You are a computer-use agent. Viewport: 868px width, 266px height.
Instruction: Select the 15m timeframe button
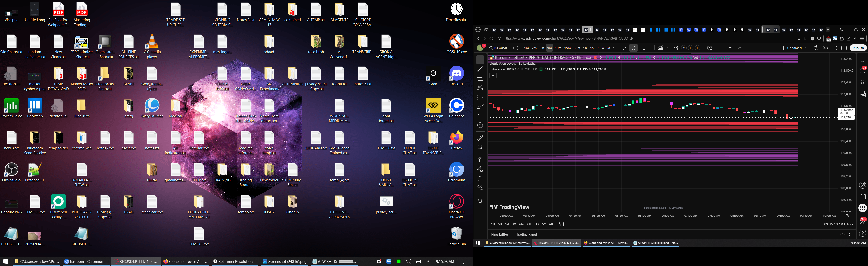pos(567,48)
